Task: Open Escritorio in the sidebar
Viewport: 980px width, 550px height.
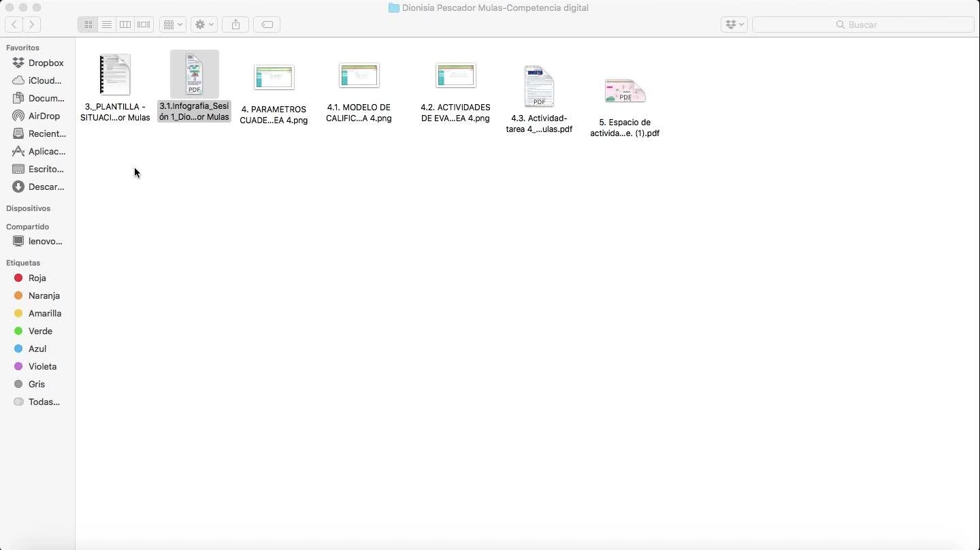Action: (x=37, y=169)
